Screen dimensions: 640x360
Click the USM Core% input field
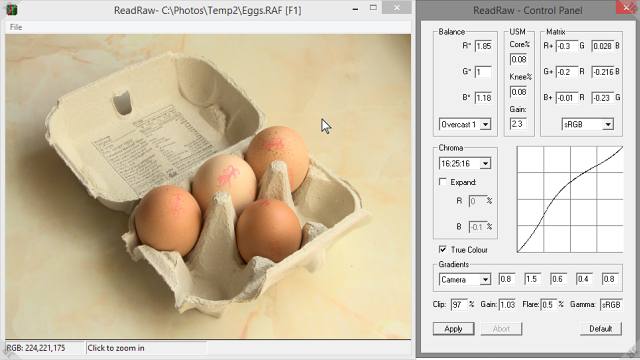click(x=518, y=60)
